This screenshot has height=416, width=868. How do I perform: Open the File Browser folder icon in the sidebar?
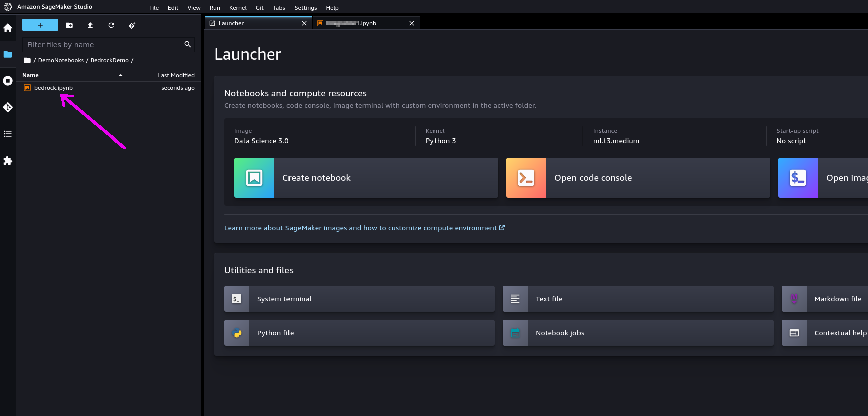pos(8,54)
